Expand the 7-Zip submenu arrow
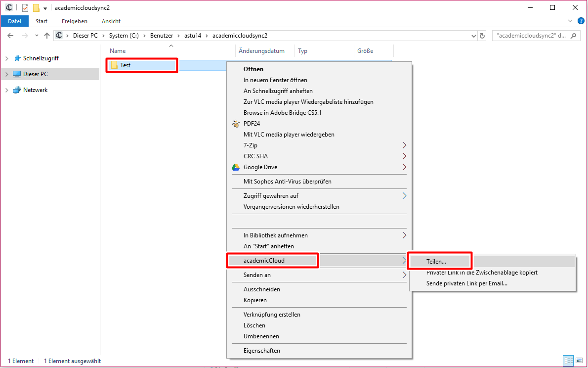The image size is (588, 368). [x=404, y=145]
